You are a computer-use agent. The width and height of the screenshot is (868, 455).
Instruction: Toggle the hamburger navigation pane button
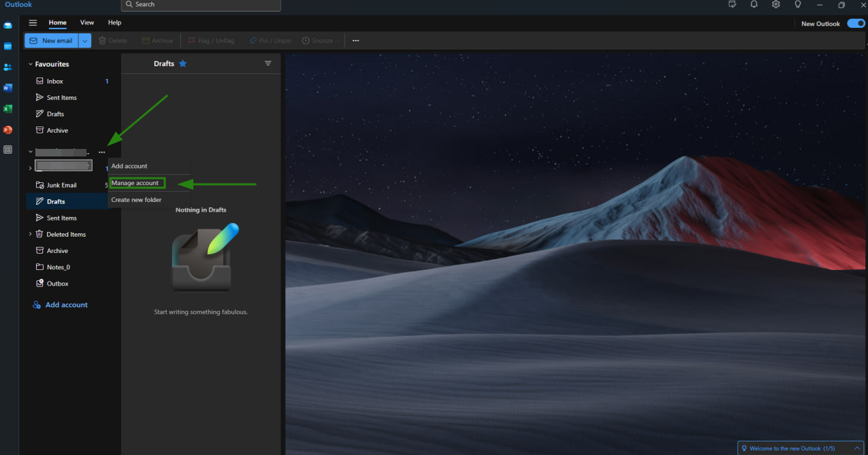(33, 22)
